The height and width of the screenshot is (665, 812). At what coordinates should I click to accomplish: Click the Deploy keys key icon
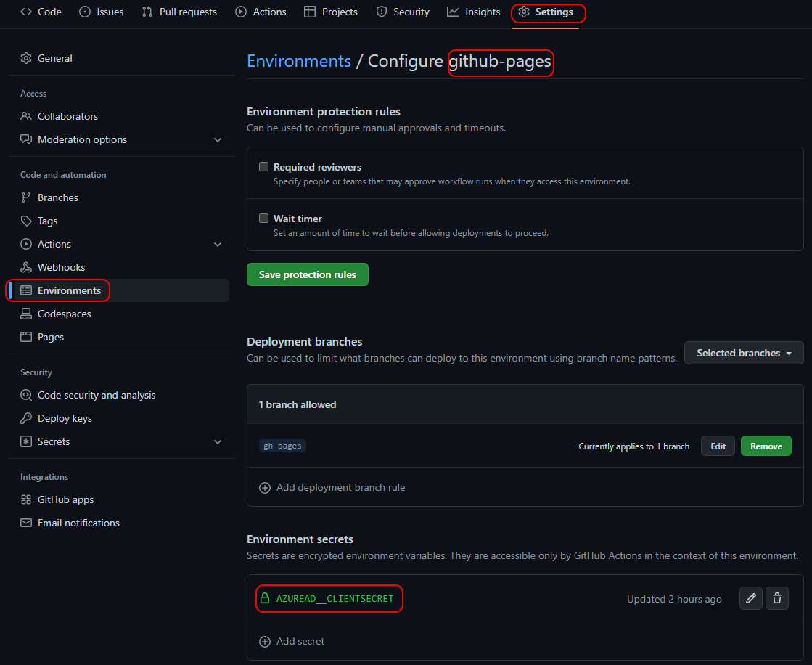(x=26, y=418)
